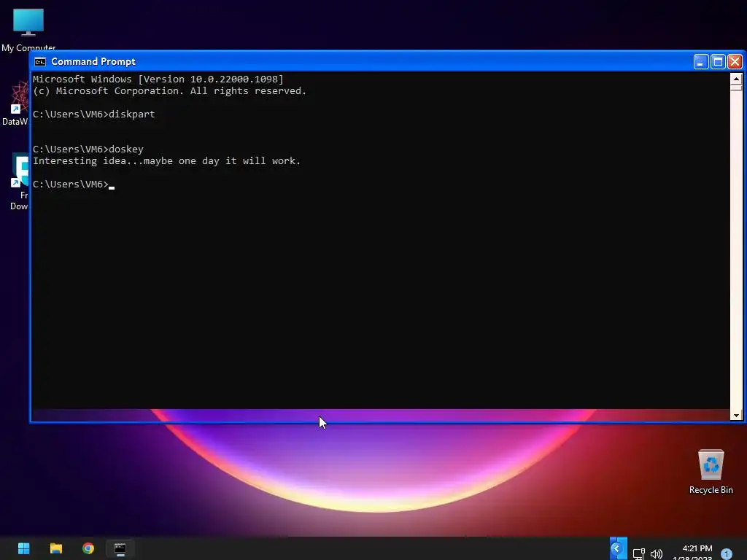Click the Command Prompt scrollbar thumb
Viewport: 747px width, 560px height.
pos(736,87)
